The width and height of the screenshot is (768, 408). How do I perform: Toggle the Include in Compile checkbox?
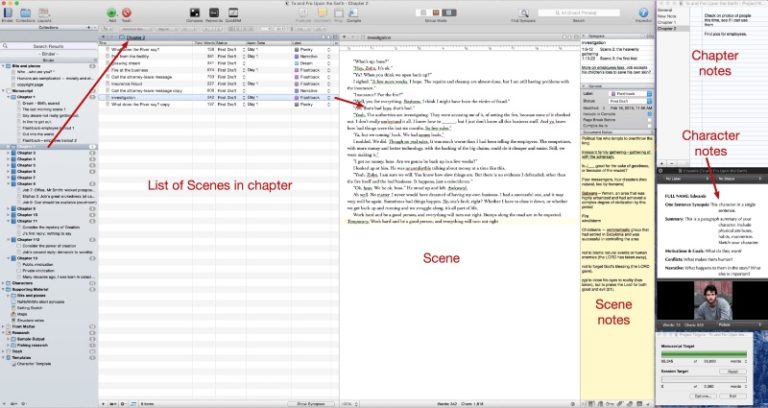(649, 114)
